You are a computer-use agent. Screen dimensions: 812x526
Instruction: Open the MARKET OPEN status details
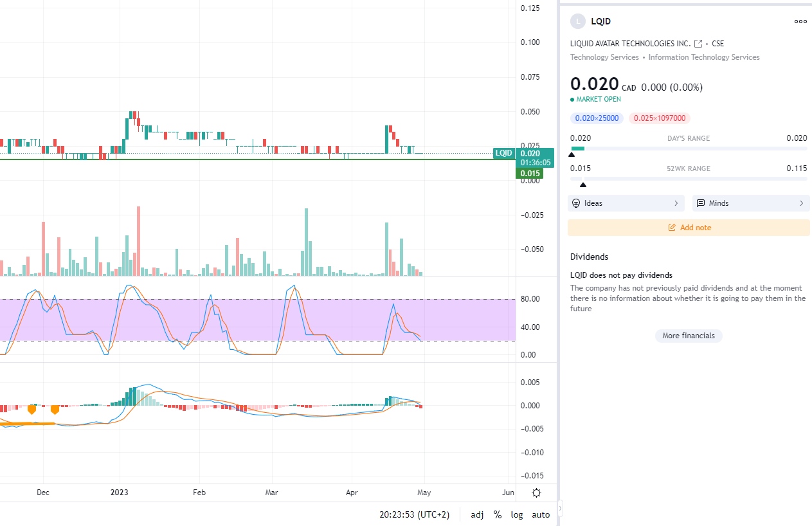tap(595, 100)
